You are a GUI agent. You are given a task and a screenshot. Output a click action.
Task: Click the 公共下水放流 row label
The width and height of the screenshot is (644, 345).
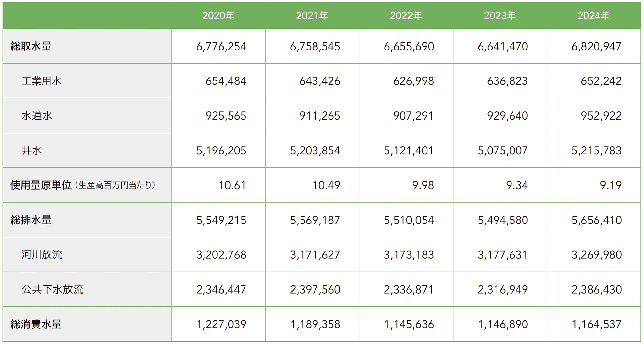pos(52,289)
